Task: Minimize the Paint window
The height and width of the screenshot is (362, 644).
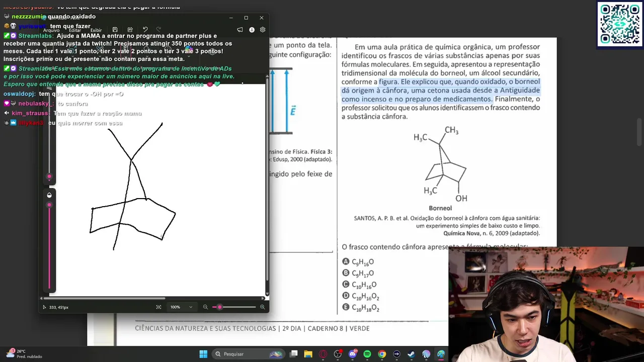Action: (x=231, y=18)
